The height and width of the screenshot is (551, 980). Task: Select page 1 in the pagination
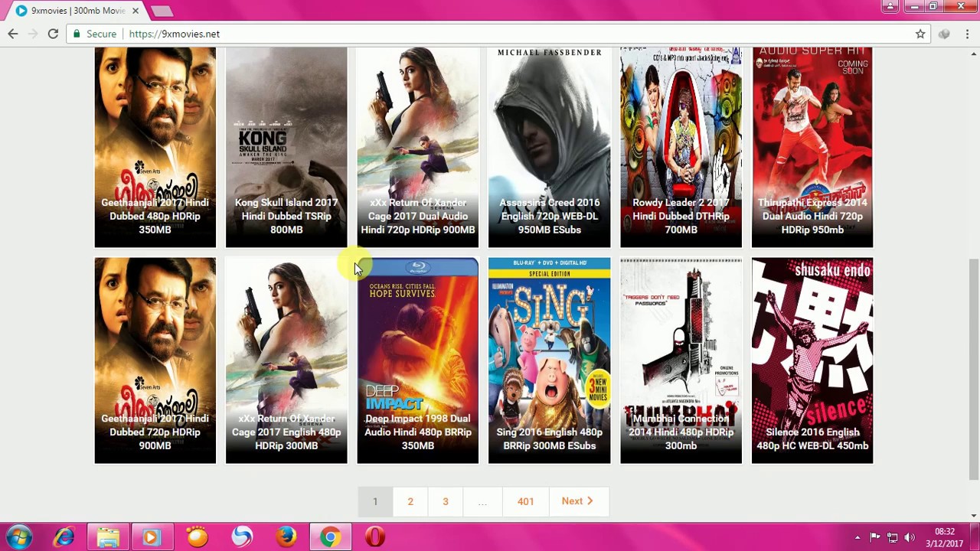[x=375, y=501]
